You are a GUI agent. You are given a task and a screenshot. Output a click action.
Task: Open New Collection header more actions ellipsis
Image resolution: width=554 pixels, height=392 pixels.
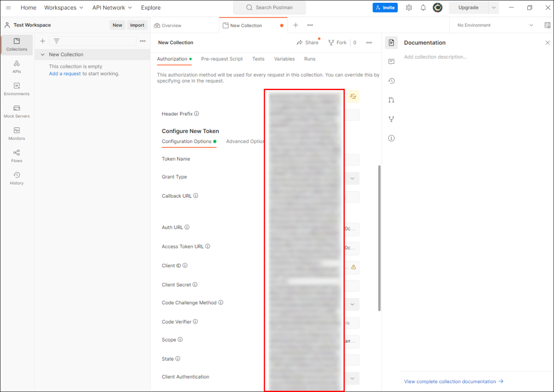click(x=369, y=42)
